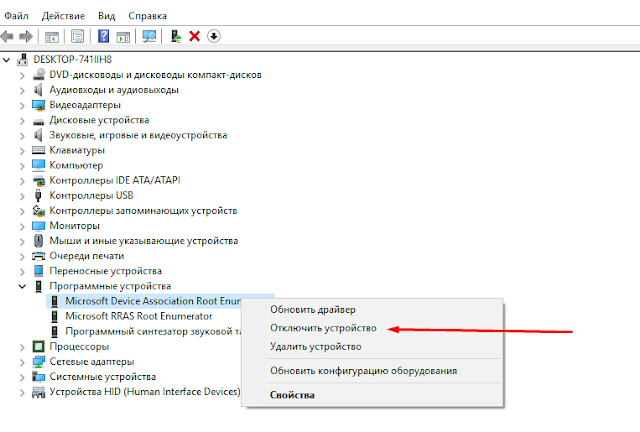The height and width of the screenshot is (432, 640).
Task: Expand the DVD-дисководы category
Action: (22, 75)
